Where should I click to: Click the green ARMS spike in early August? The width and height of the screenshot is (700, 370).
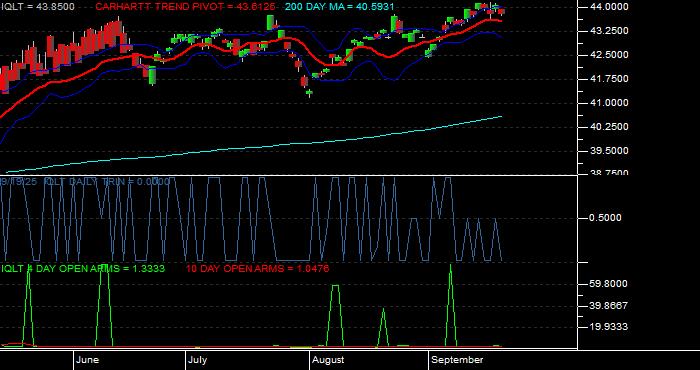pyautogui.click(x=335, y=315)
